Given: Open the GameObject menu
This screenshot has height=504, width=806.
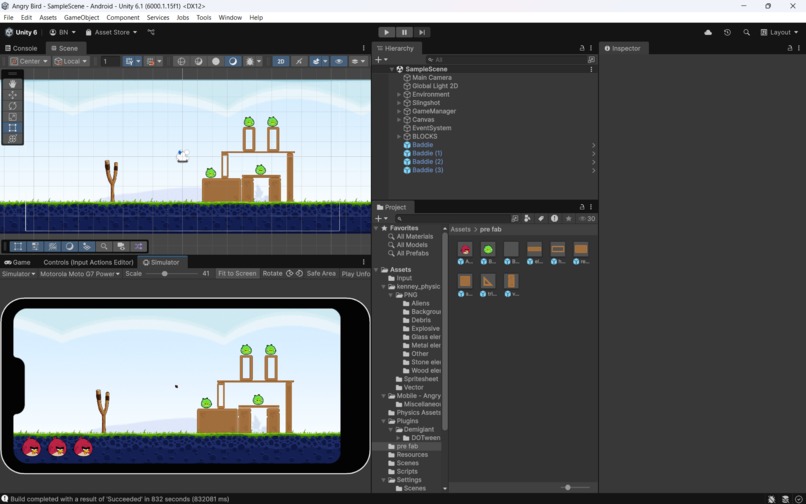Looking at the screenshot, I should point(81,17).
